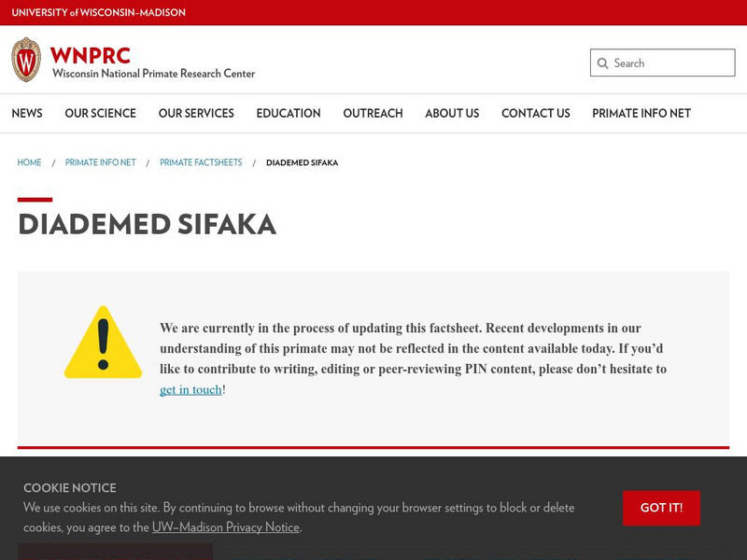Image resolution: width=747 pixels, height=560 pixels.
Task: Open the Our Science menu
Action: 101,113
